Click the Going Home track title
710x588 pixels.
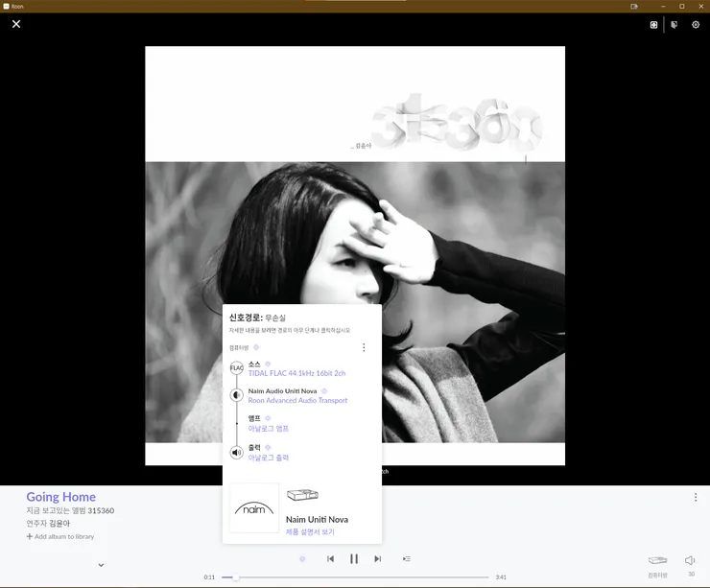[x=61, y=497]
